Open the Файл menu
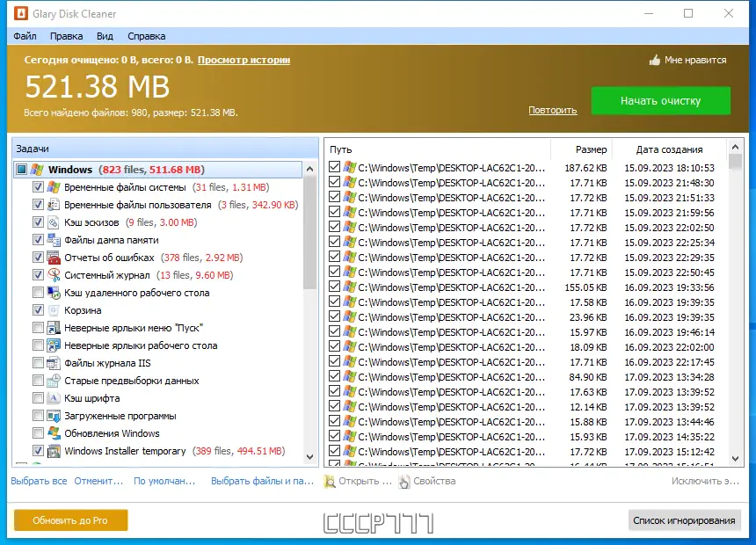Screen dimensions: 756x545 click(25, 36)
